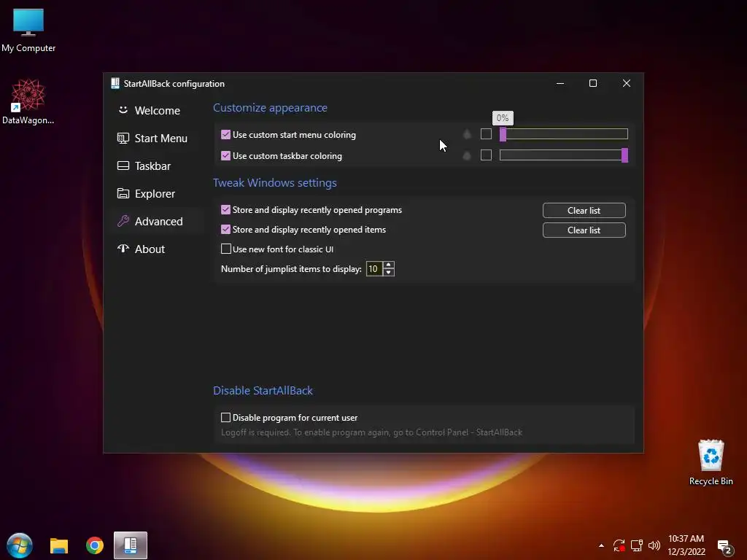Click the StartAllBack title bar icon

click(x=115, y=83)
